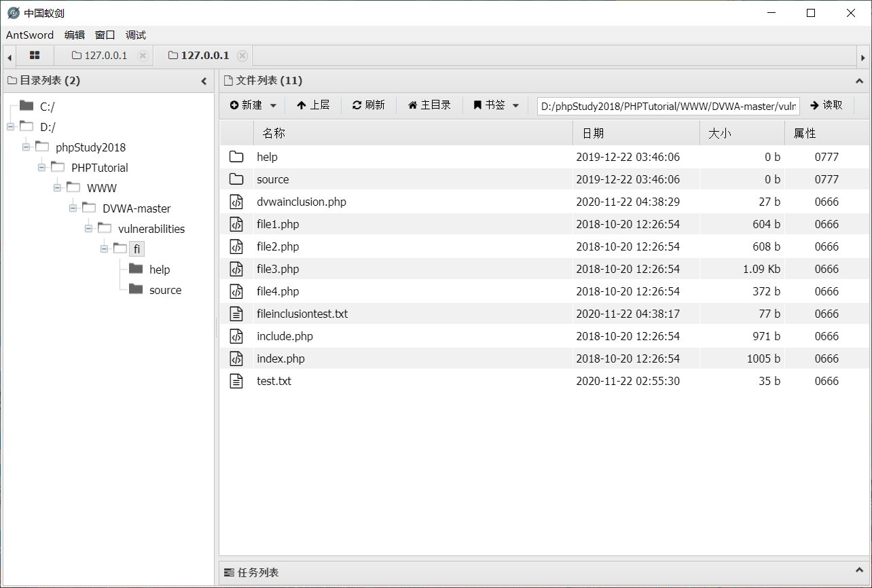Click the AntSword app icon in title bar
Image resolution: width=872 pixels, height=588 pixels.
(13, 13)
